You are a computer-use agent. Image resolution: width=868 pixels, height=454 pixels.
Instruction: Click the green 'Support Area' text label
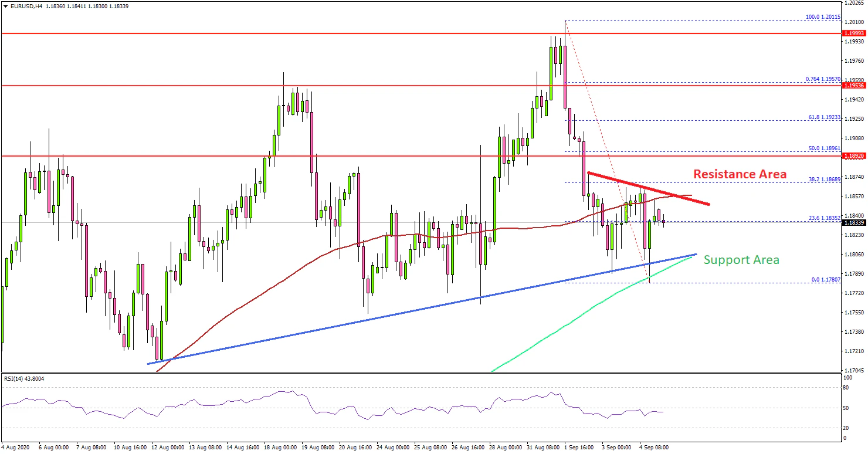pos(741,260)
